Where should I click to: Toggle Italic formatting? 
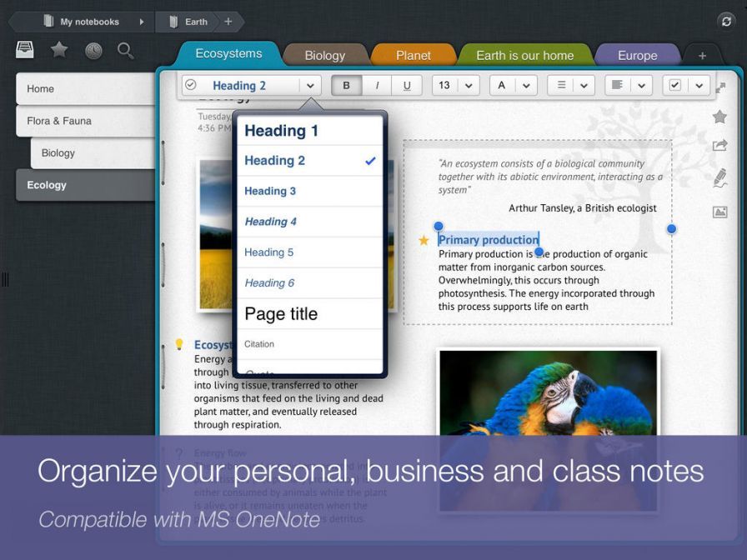pyautogui.click(x=377, y=85)
